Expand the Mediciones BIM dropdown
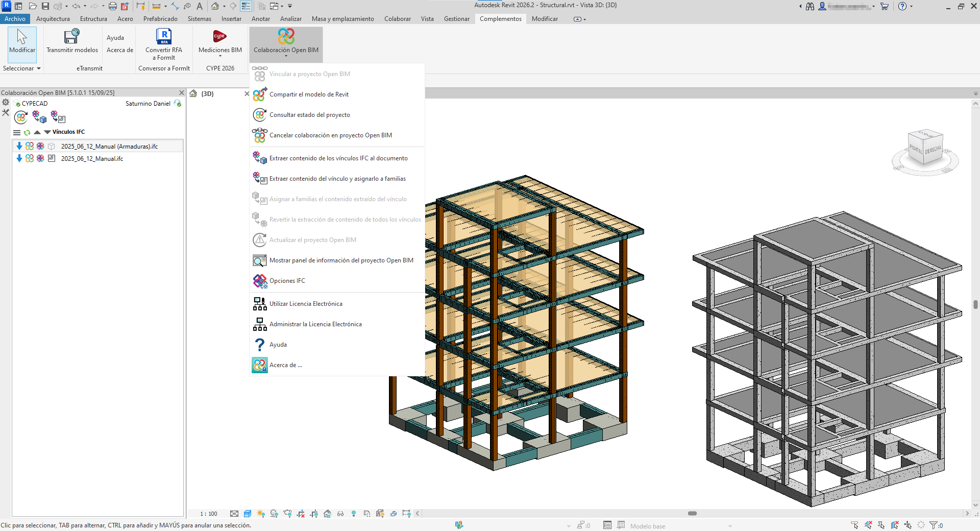The height and width of the screenshot is (531, 980). click(220, 56)
